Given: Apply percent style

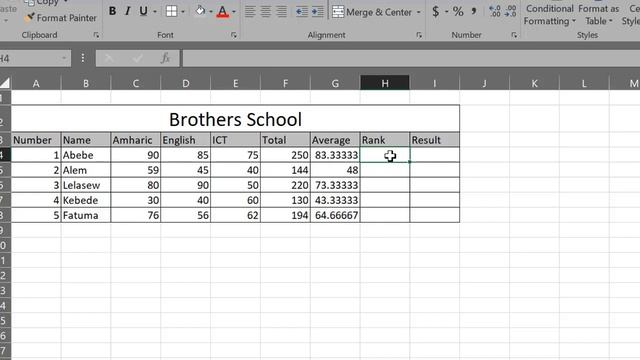Looking at the screenshot, I should click(x=458, y=11).
